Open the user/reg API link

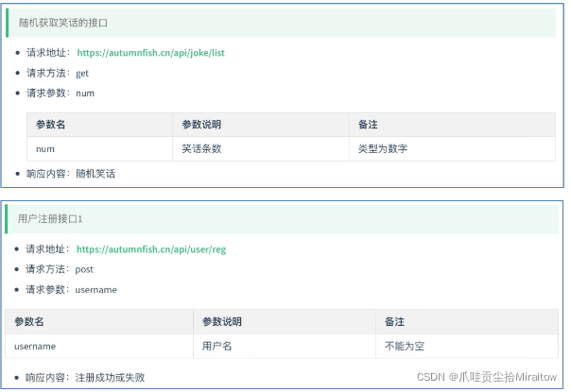[151, 249]
